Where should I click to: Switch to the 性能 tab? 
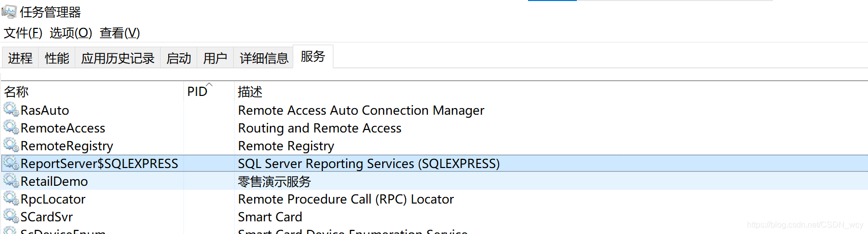[x=57, y=58]
